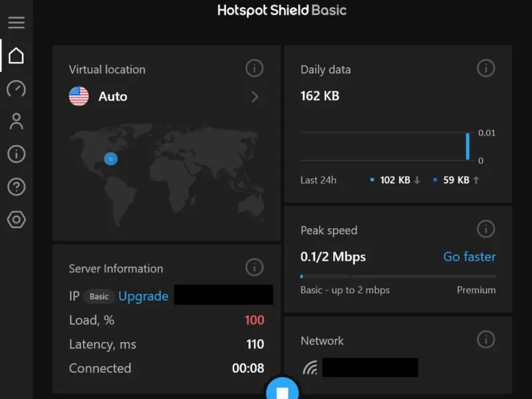The height and width of the screenshot is (399, 532).
Task: Select the Auto virtual location
Action: (x=112, y=96)
